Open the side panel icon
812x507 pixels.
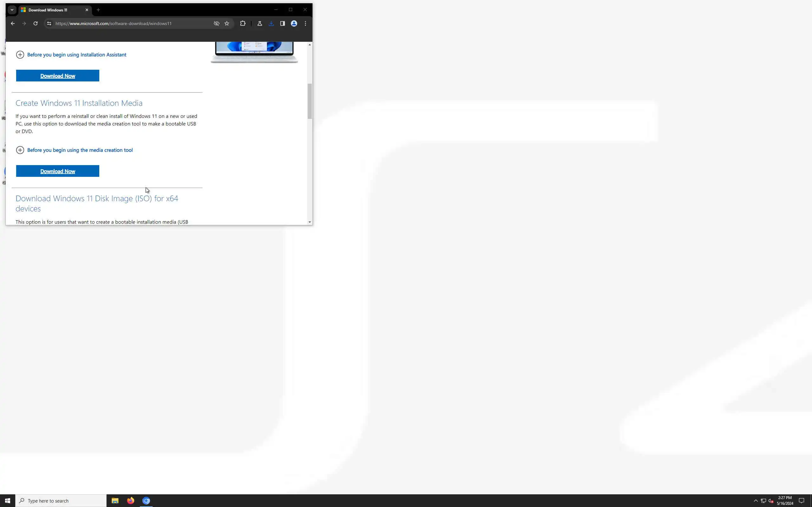coord(283,23)
